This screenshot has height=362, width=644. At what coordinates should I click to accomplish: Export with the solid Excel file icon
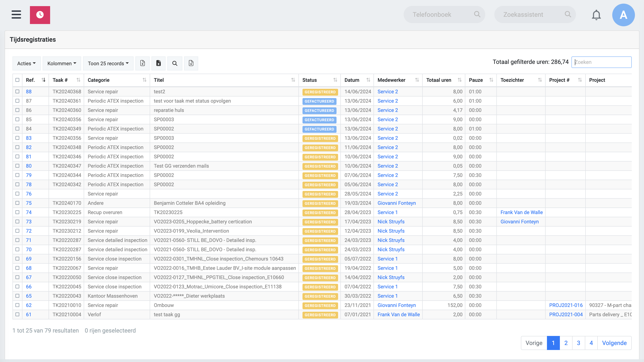[159, 63]
